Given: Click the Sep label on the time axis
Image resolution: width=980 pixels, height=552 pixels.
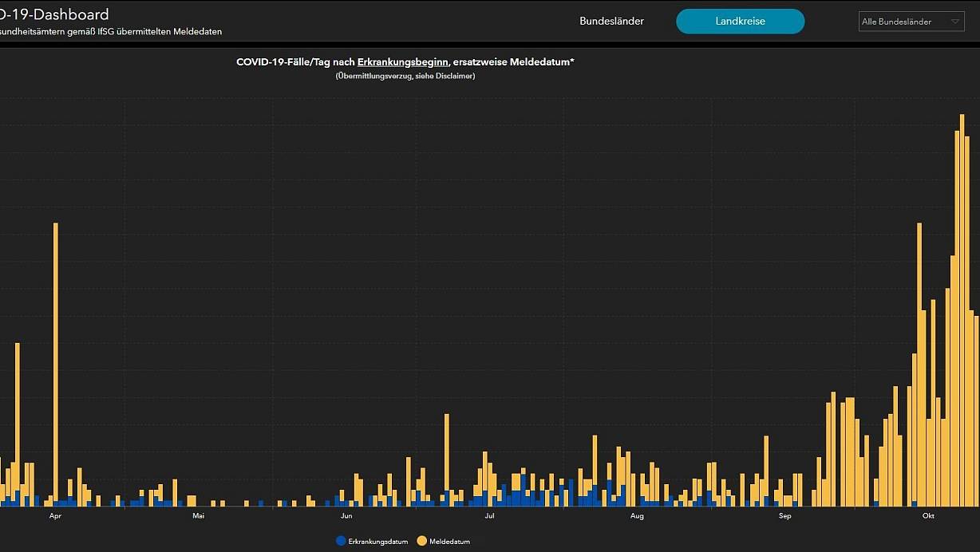Looking at the screenshot, I should (x=784, y=516).
